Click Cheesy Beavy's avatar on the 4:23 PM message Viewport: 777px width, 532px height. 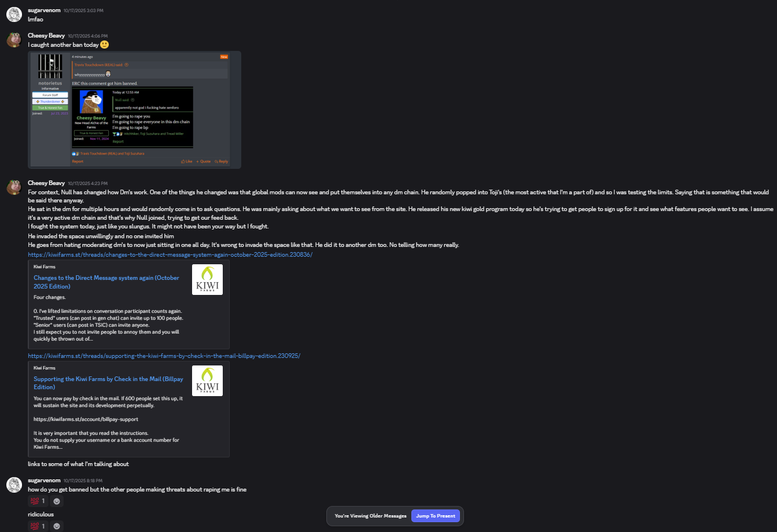(14, 187)
